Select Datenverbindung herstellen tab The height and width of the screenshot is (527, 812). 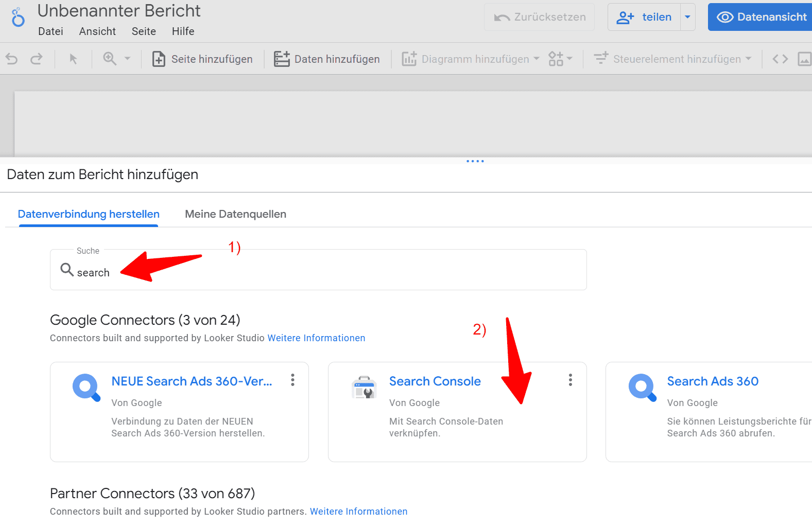pos(89,214)
